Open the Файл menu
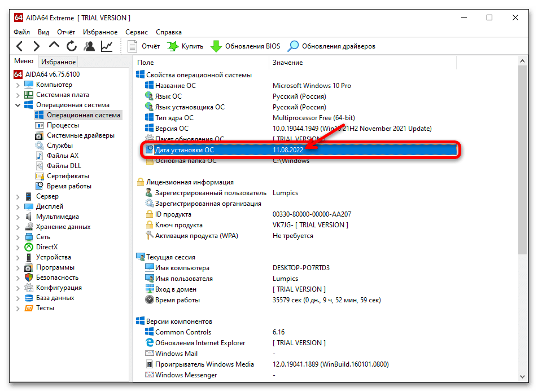Image resolution: width=538 pixels, height=392 pixels. [21, 32]
